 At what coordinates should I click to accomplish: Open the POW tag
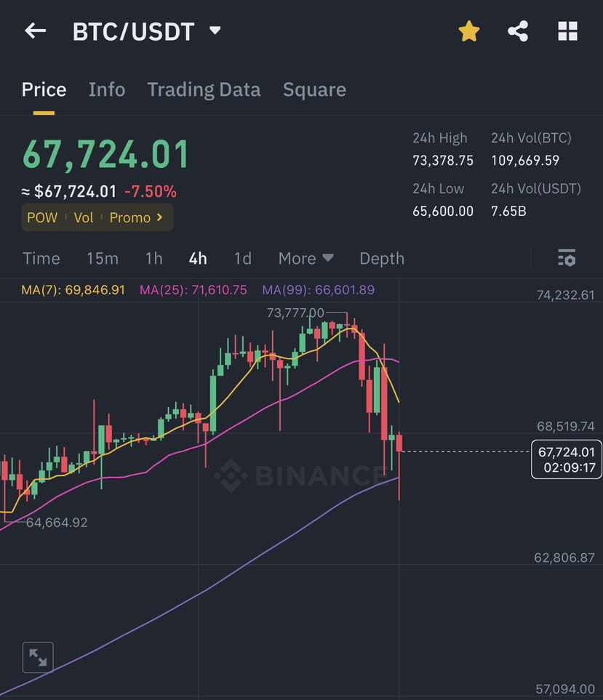tap(41, 217)
